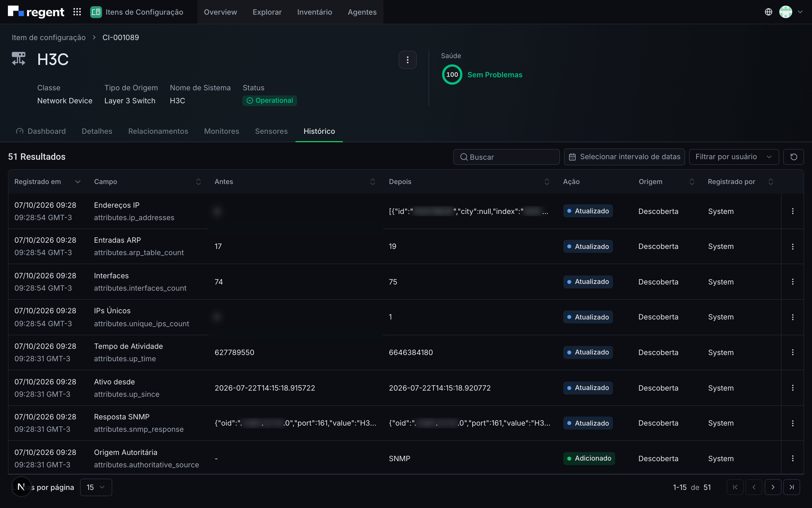This screenshot has height=508, width=812.
Task: Open the H3C item actions three-dot menu
Action: click(x=407, y=60)
